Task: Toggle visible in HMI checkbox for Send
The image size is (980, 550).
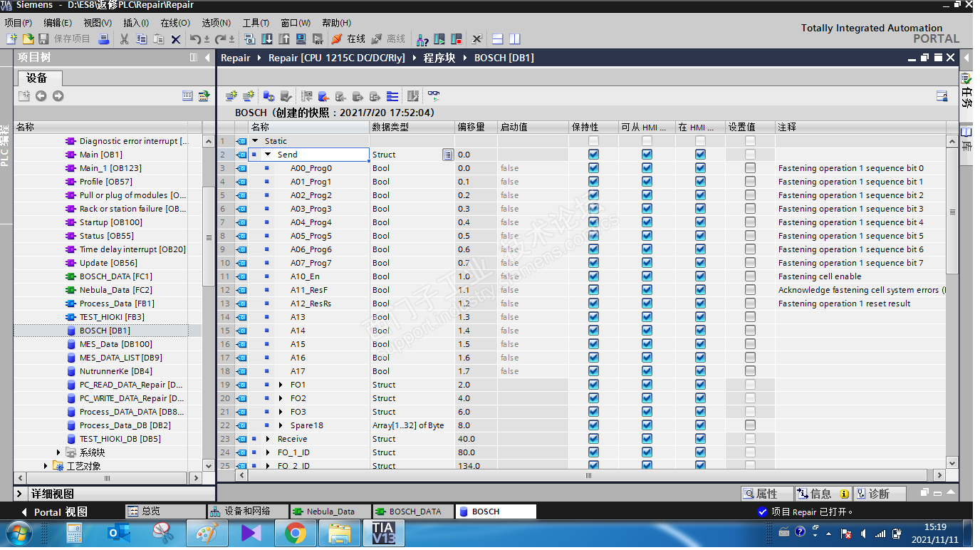Action: (700, 155)
